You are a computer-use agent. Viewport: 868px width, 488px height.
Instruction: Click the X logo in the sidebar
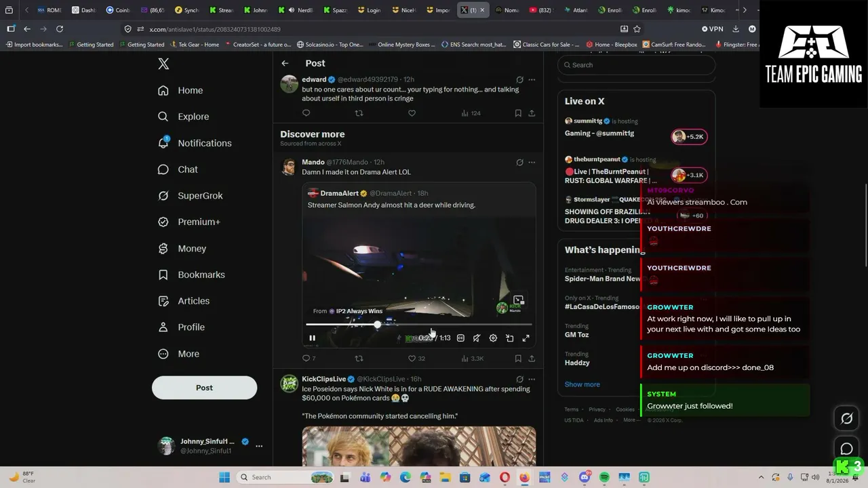tap(163, 64)
